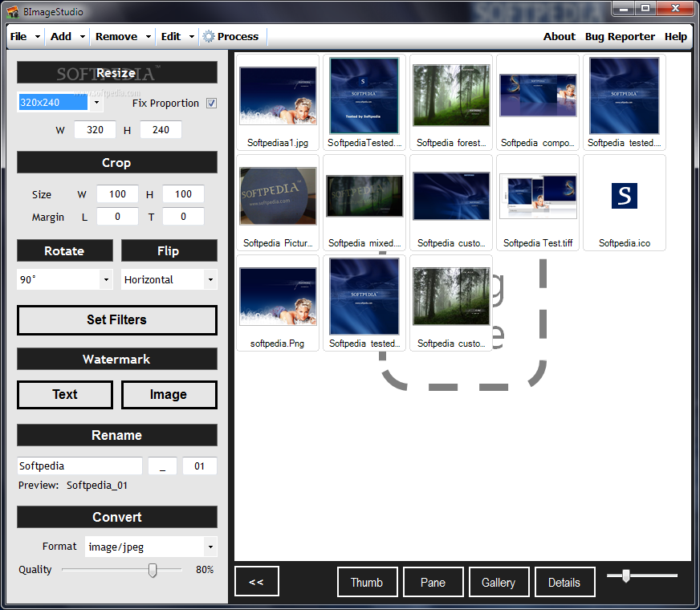
Task: Select the softpedia.Png thumbnail
Action: 278,303
